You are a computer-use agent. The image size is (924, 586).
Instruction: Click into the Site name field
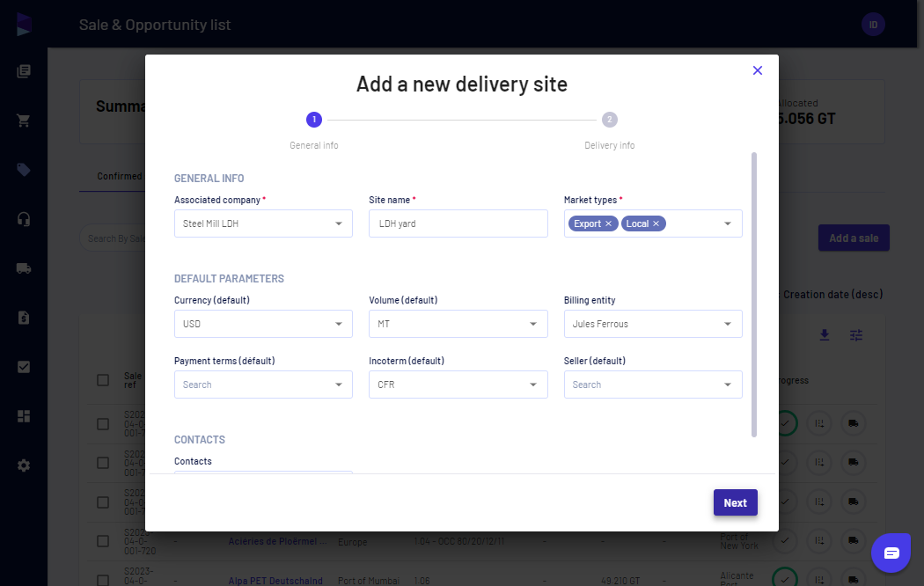(x=458, y=223)
